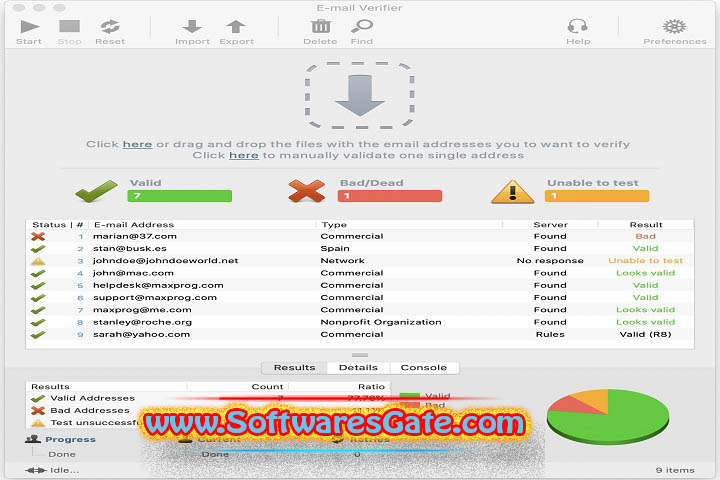Open Find with the magnifier icon

tap(362, 27)
